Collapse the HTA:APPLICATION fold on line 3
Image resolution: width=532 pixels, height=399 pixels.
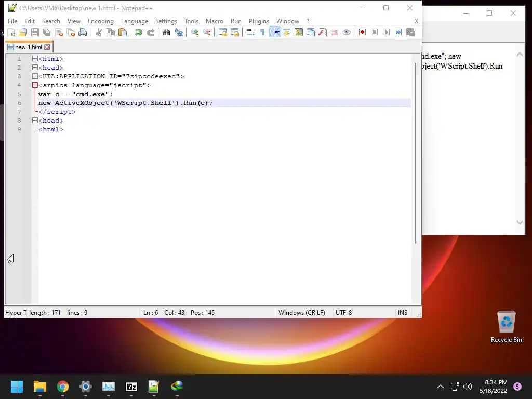coord(35,76)
